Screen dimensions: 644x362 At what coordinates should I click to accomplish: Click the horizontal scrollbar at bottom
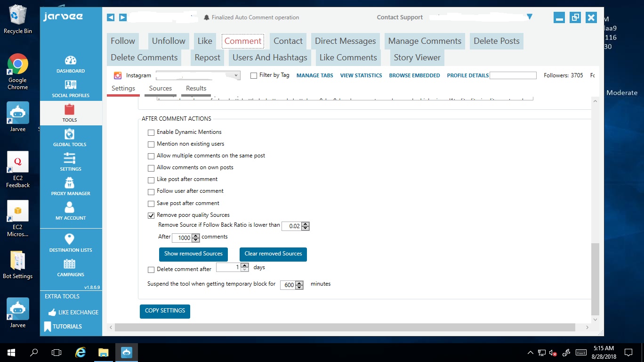click(x=345, y=327)
